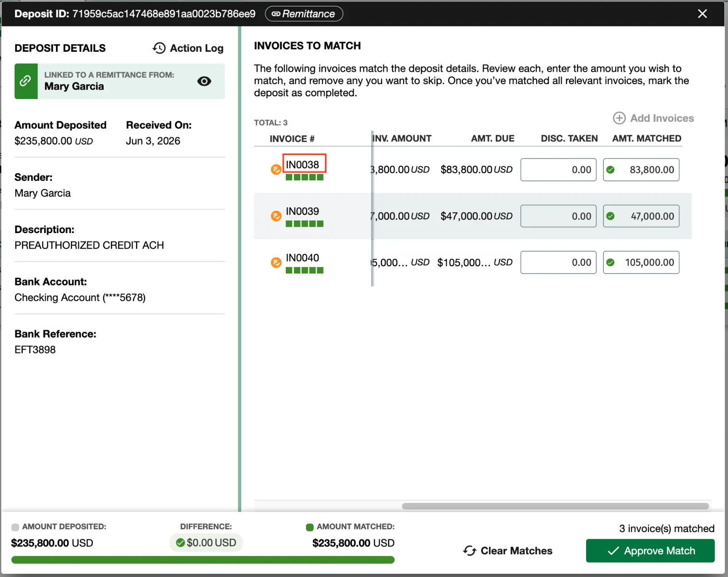
Task: Click the INV. AMOUNT column header
Action: click(402, 139)
